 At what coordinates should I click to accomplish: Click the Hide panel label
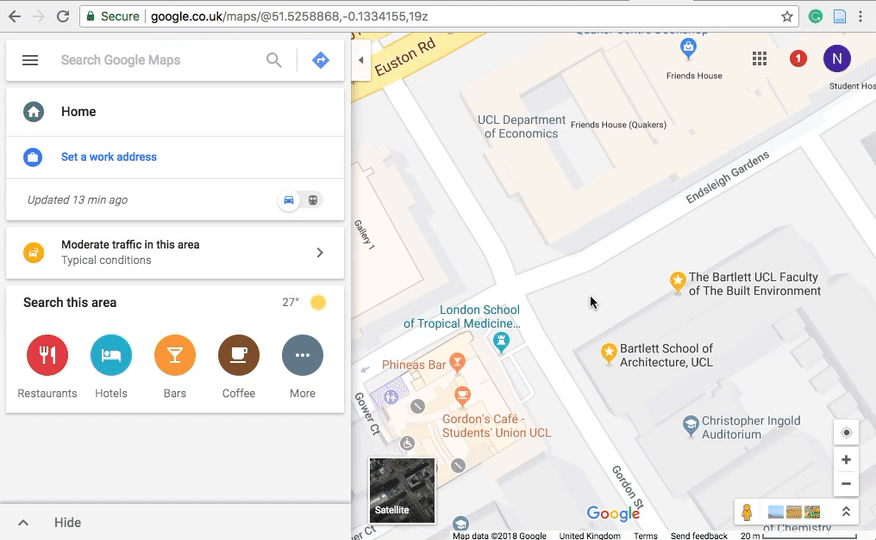(68, 523)
